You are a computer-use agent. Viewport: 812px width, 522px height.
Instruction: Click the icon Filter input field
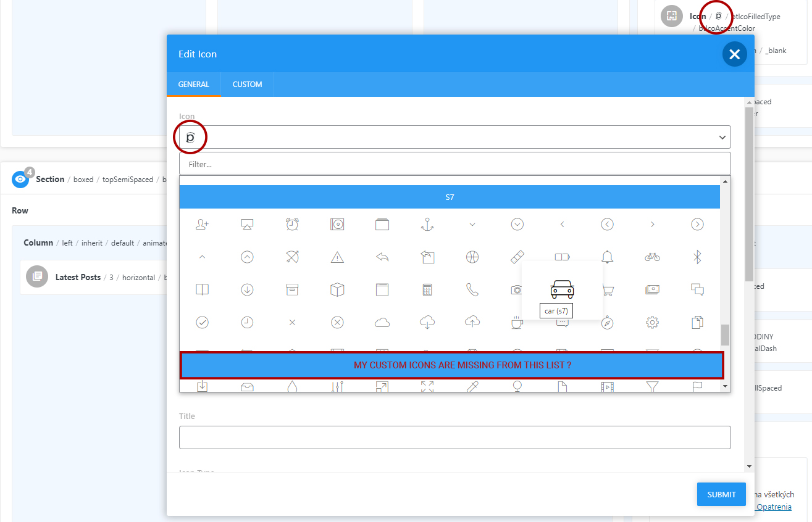coord(454,164)
